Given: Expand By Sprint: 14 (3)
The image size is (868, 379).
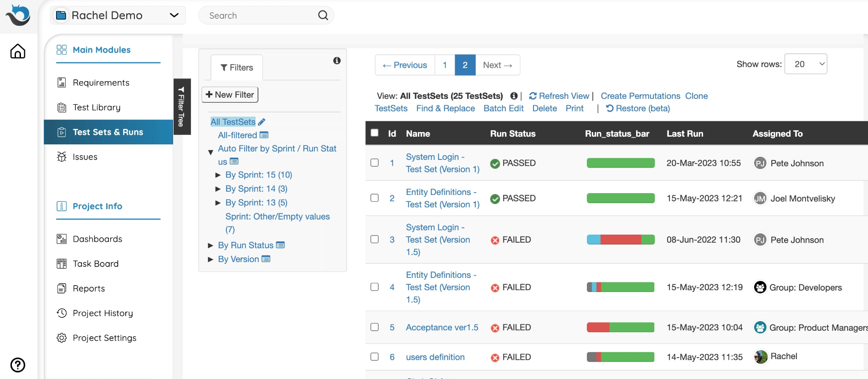Looking at the screenshot, I should point(218,189).
